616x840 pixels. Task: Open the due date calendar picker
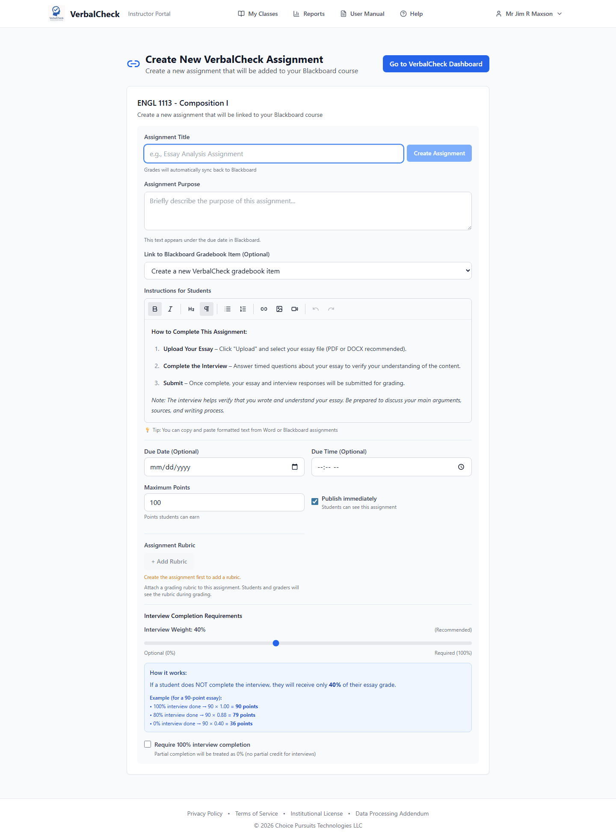pos(295,467)
